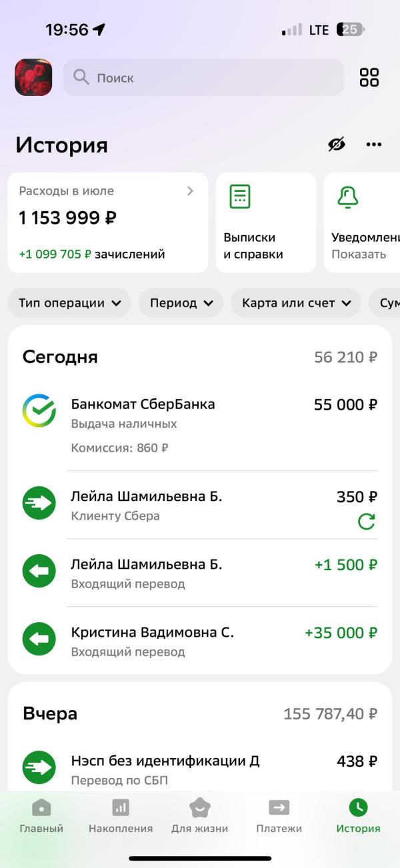Open Выписки и справки document icon

coord(240,197)
